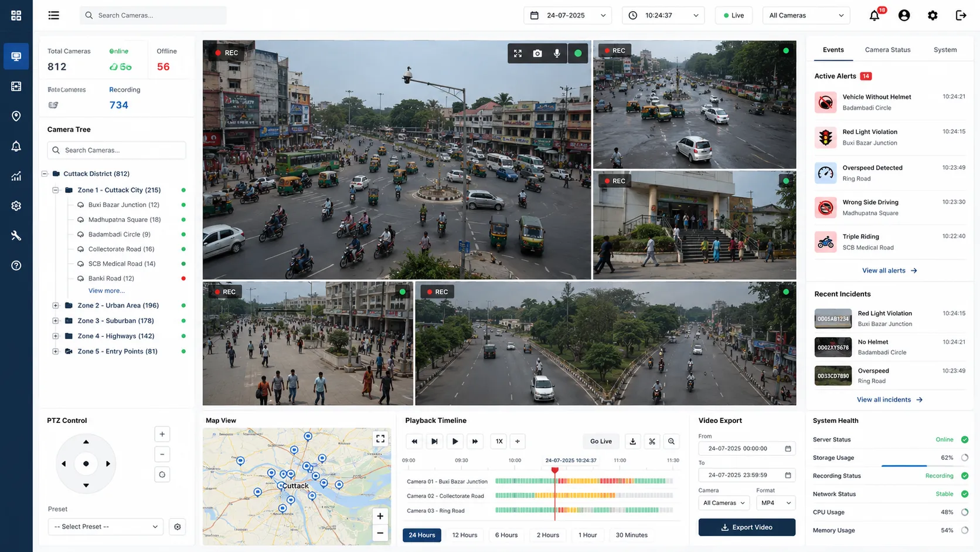The image size is (980, 552).
Task: Switch to the Camera Status tab
Action: pyautogui.click(x=887, y=50)
